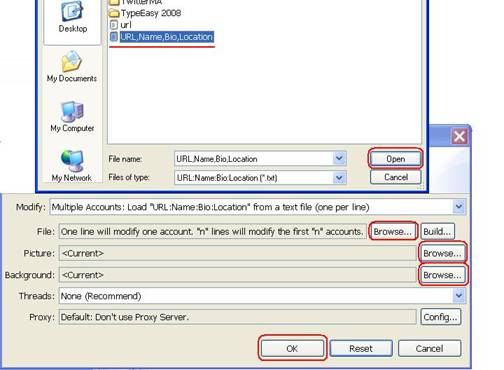Open the Threads dropdown

coord(459,296)
